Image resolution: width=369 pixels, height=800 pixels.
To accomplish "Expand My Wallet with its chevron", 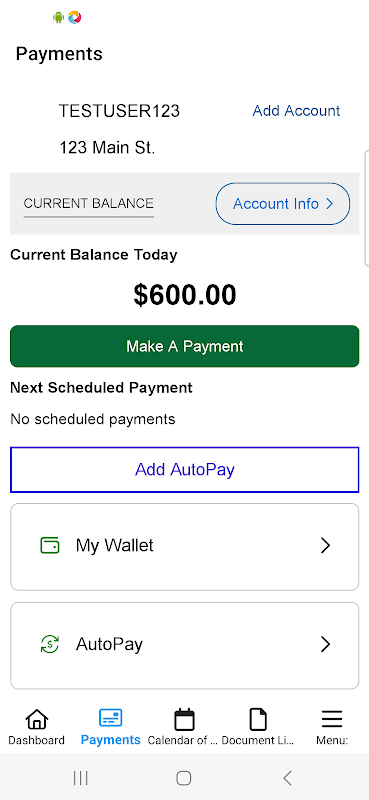I will (x=325, y=546).
